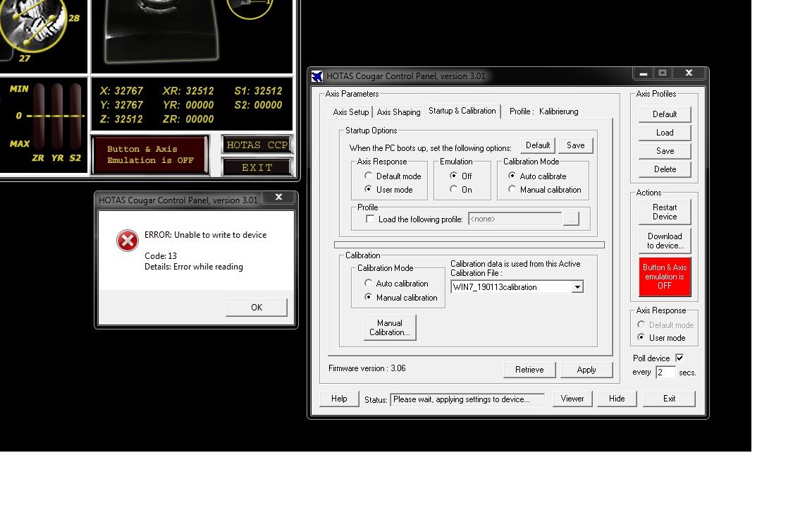Click the 'XR: 32512' axis readout
Viewport: 812px width, 508px height.
[188, 91]
